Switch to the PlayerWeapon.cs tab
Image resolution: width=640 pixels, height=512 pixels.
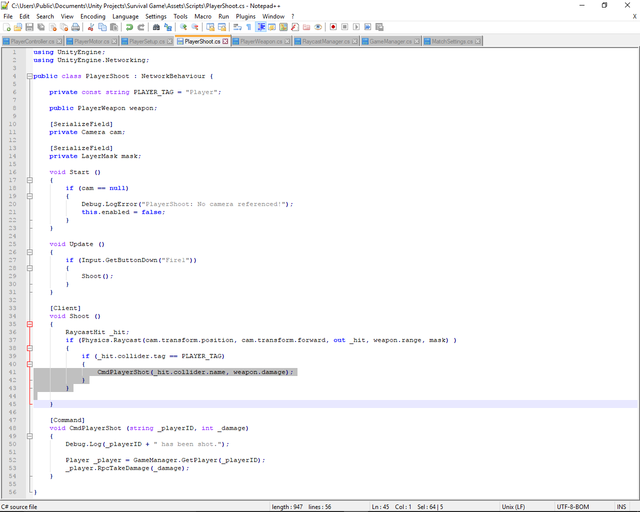[x=261, y=42]
